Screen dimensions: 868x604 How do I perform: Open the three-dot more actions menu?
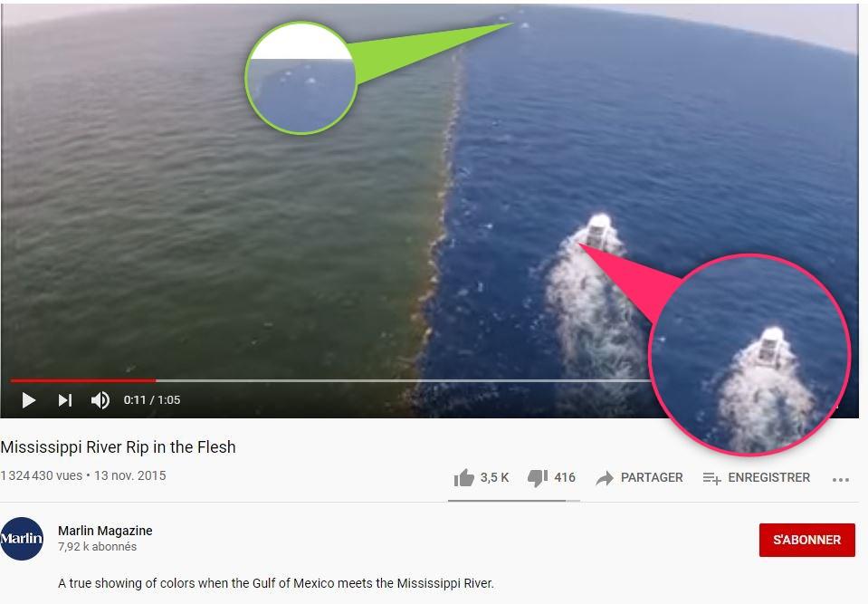click(x=840, y=479)
